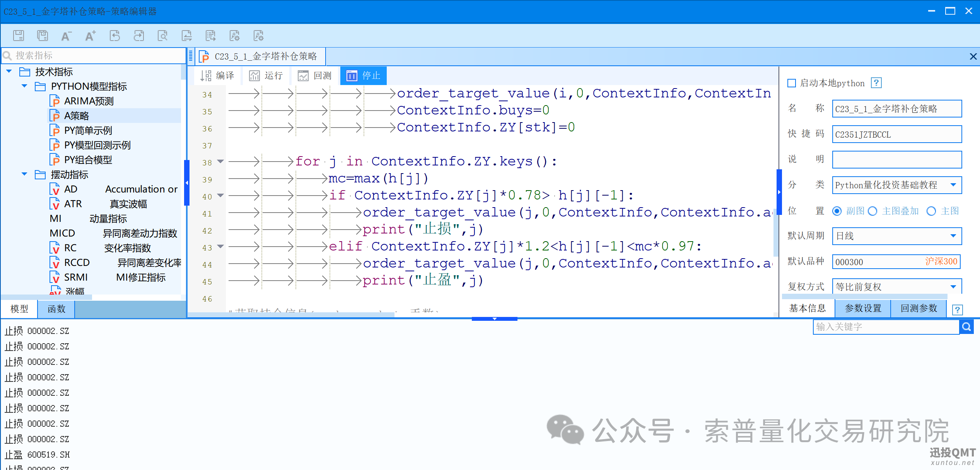Image resolution: width=980 pixels, height=470 pixels.
Task: Switch to the 参数设置 tab
Action: (x=863, y=308)
